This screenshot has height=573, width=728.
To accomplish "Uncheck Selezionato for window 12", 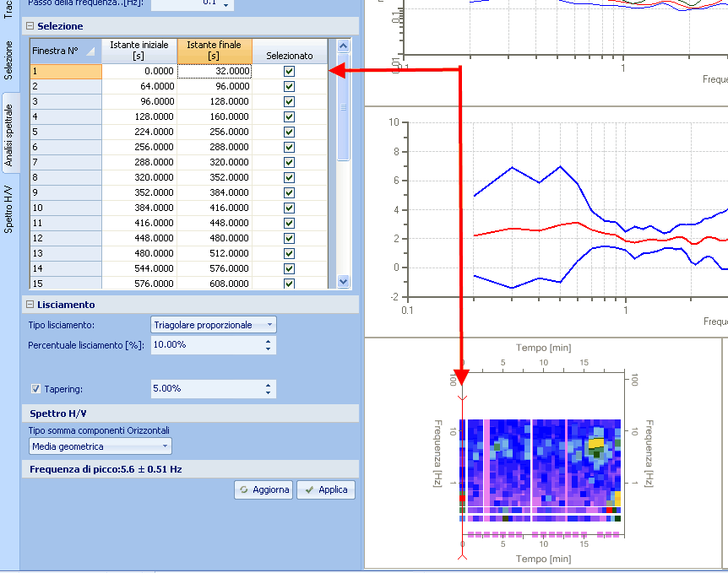I will (x=289, y=238).
